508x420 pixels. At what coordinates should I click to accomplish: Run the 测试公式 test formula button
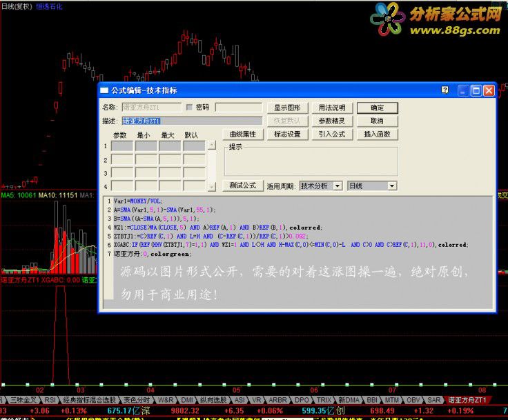coord(243,186)
